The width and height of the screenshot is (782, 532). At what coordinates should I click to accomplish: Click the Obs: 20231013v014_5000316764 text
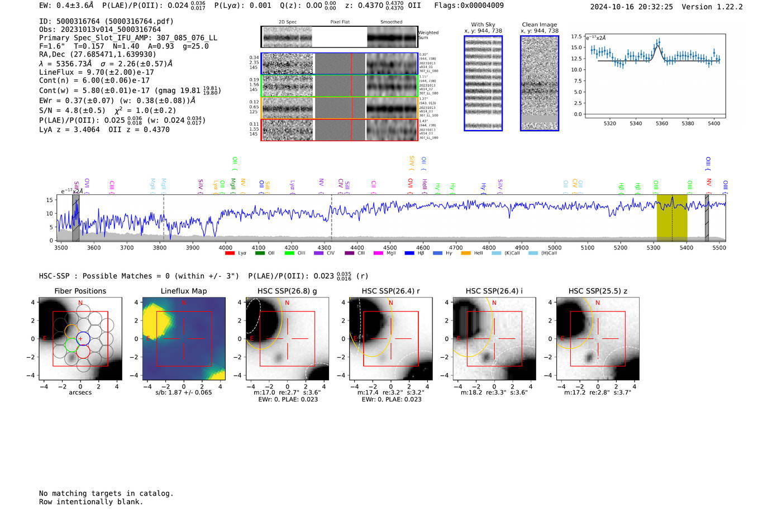(100, 30)
